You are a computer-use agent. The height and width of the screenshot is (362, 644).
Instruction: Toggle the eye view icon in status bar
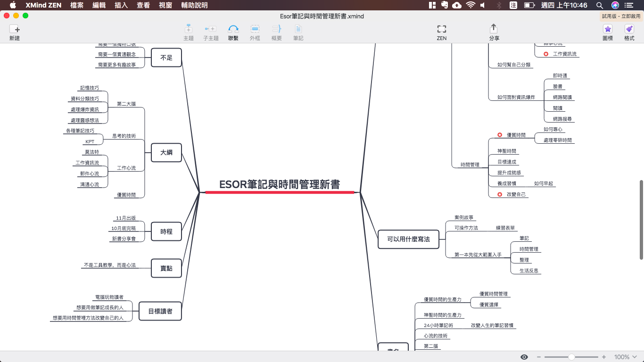[524, 357]
